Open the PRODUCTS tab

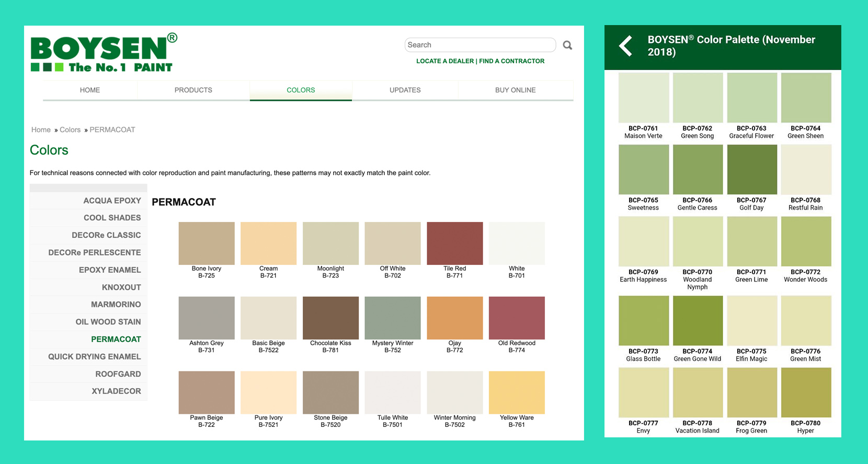(x=193, y=90)
